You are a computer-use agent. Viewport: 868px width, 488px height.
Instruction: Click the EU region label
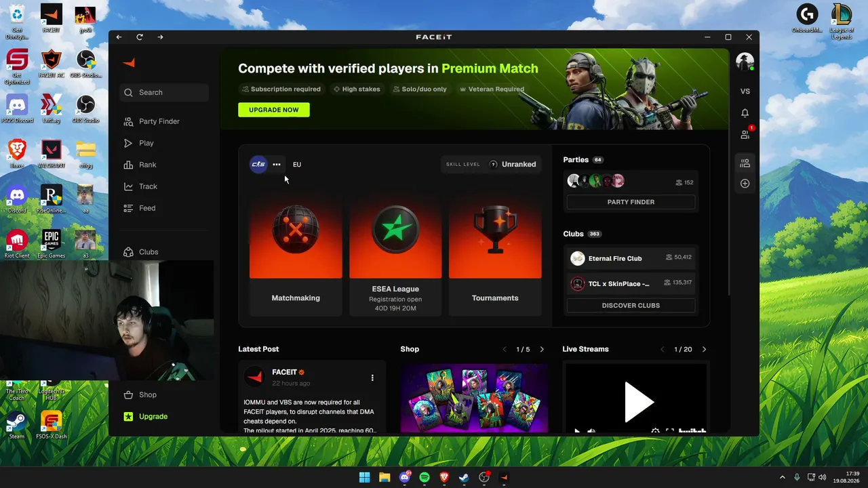297,165
